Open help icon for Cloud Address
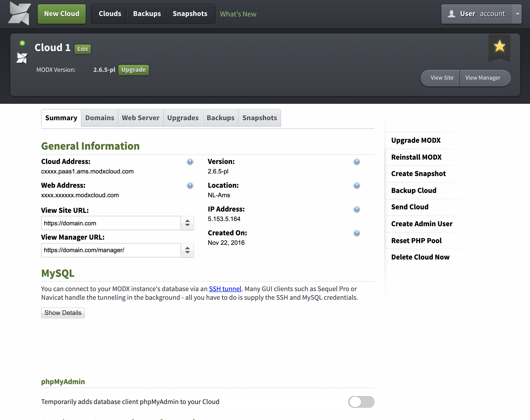Screen dimensions: 530x420 coord(190,162)
